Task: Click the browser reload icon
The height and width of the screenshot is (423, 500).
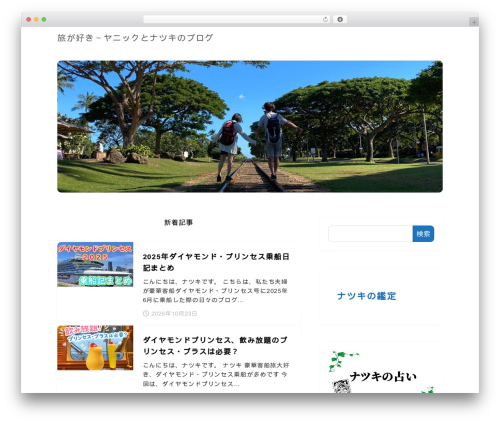Action: [325, 20]
